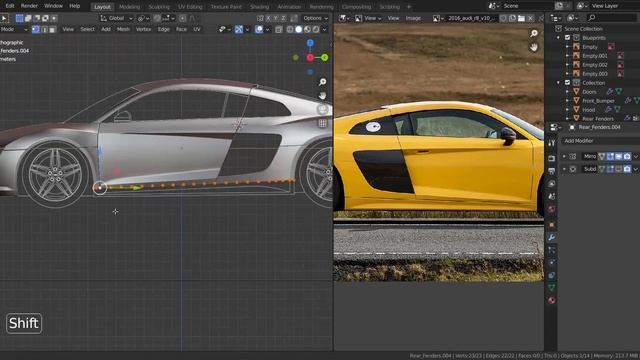This screenshot has width=640, height=360.
Task: Open the Output properties tab
Action: [551, 171]
